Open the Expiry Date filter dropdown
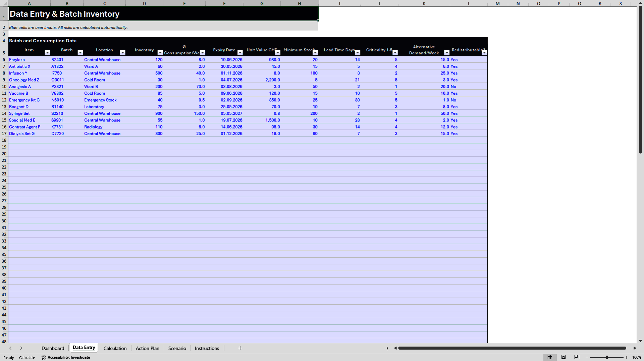The width and height of the screenshot is (644, 361). coord(240,53)
